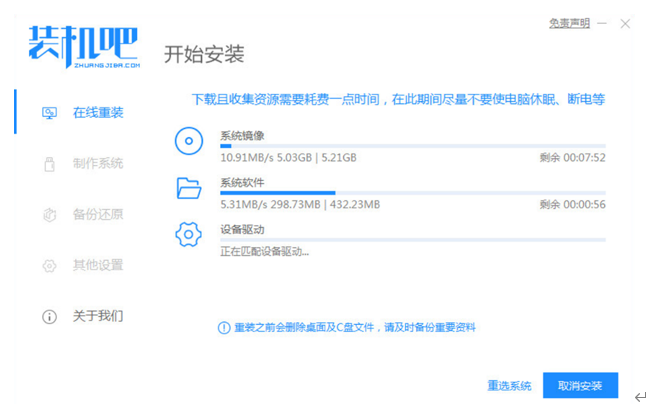This screenshot has height=419, width=663.
Task: Open the 其他设置 sidebar label
Action: point(98,265)
